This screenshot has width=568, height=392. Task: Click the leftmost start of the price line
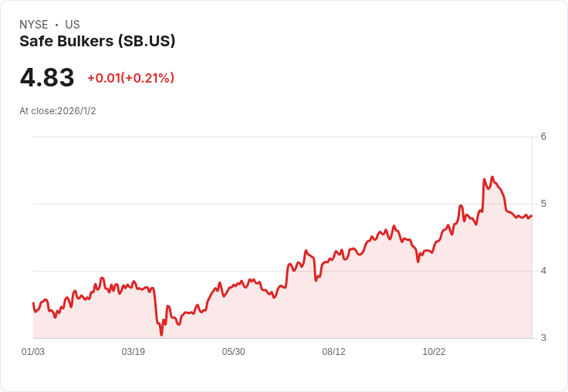(33, 303)
